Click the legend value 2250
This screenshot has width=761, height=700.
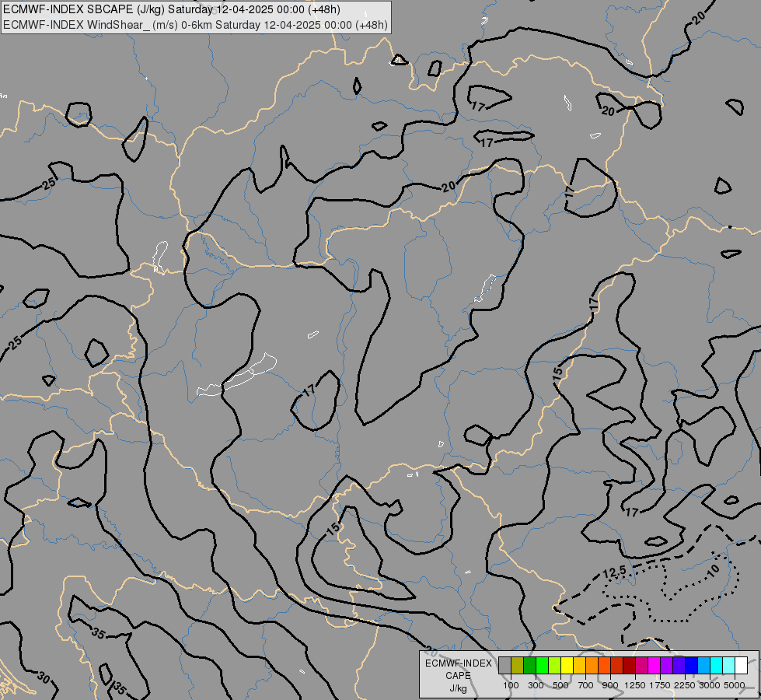point(685,685)
